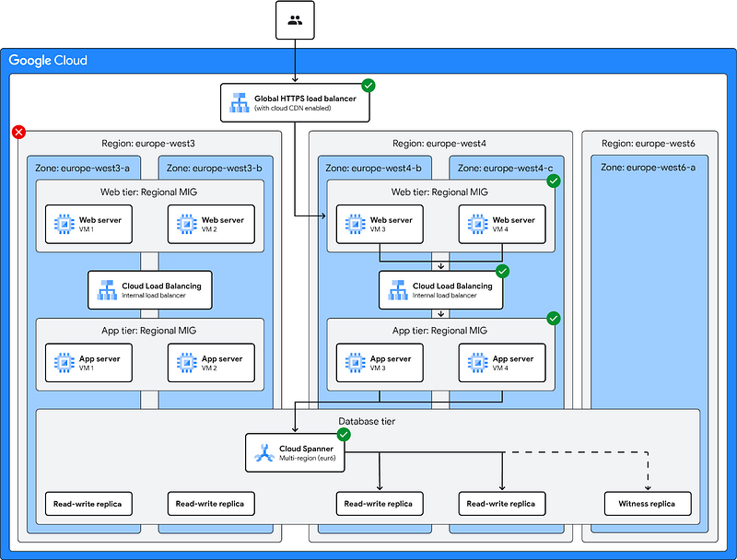Viewport: 737px width, 560px height.
Task: Click the 'Web server VM 4' text
Action: [x=514, y=224]
